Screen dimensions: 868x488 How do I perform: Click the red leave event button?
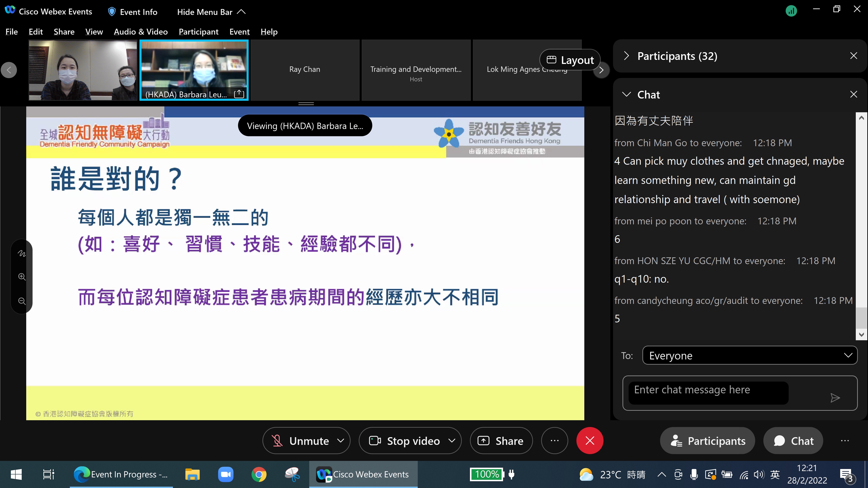tap(590, 441)
